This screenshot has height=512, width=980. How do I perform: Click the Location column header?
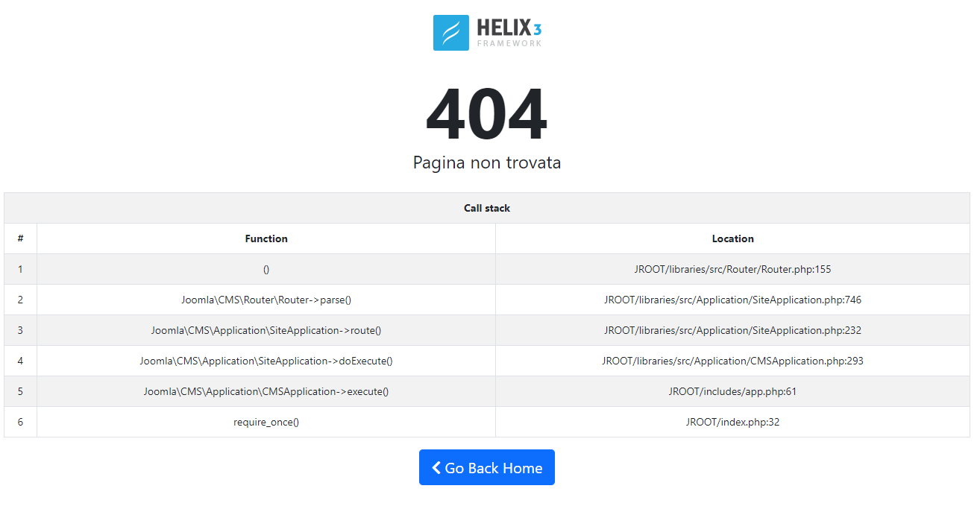pos(732,238)
